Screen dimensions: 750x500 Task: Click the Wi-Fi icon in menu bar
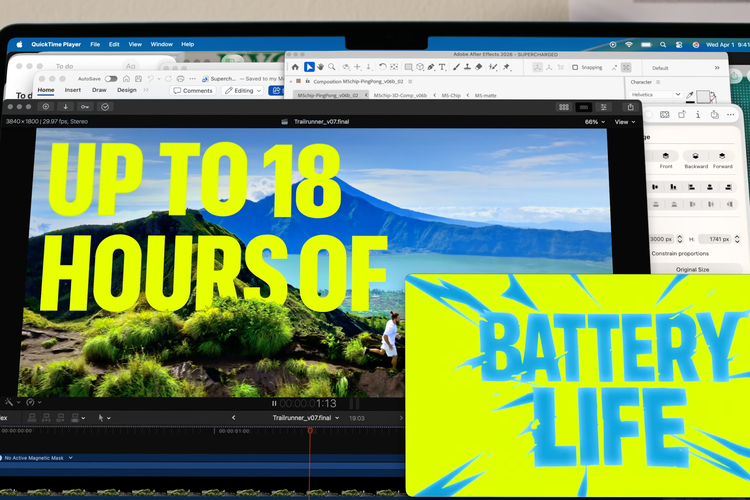(629, 44)
